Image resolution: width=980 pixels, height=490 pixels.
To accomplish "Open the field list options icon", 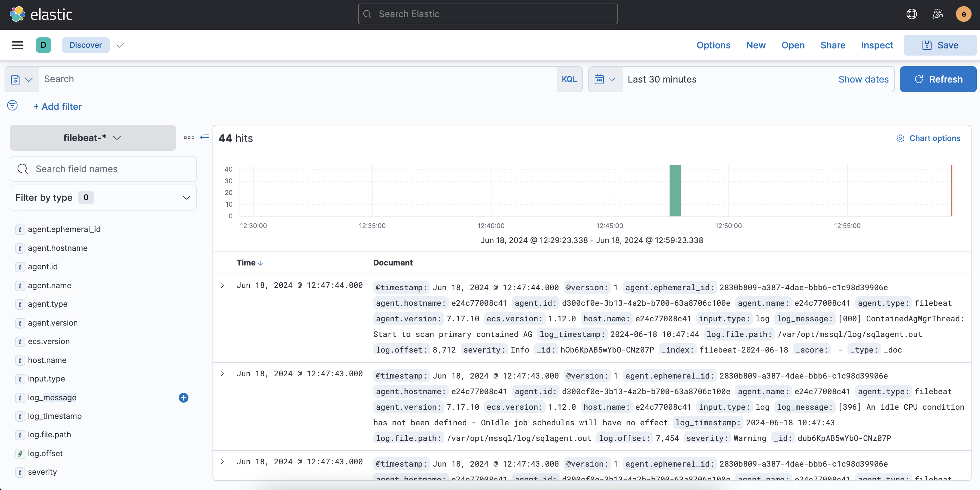I will coord(189,138).
